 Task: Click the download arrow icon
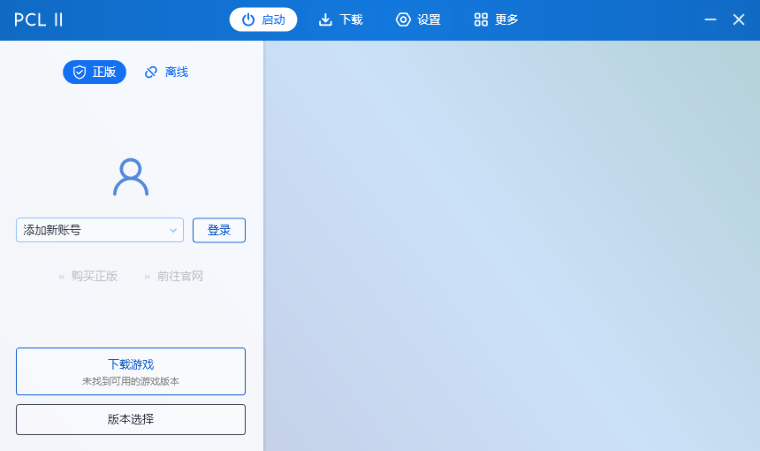coord(325,20)
